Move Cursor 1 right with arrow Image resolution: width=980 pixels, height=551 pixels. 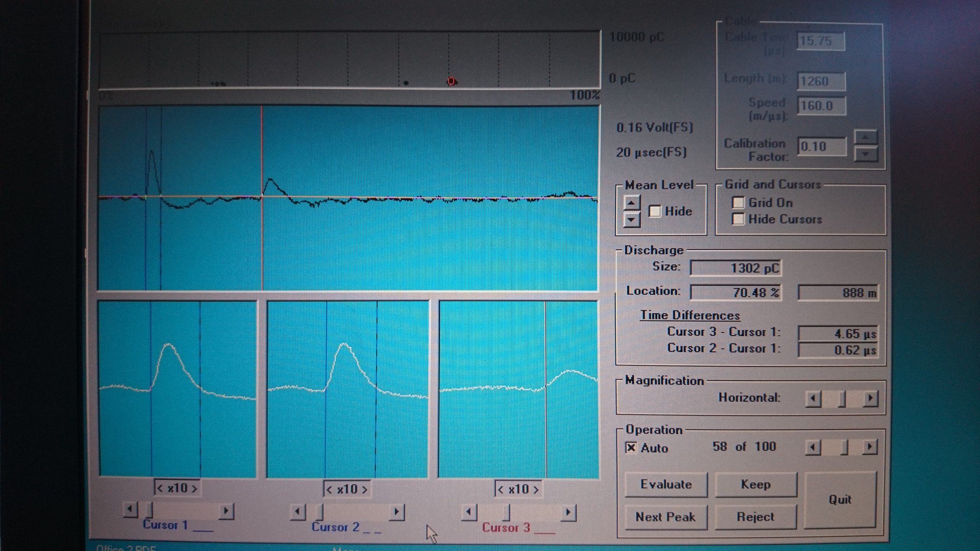[x=226, y=511]
